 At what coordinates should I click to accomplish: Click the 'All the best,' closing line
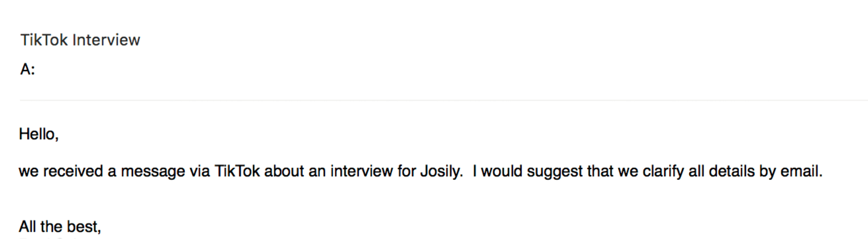pyautogui.click(x=60, y=226)
